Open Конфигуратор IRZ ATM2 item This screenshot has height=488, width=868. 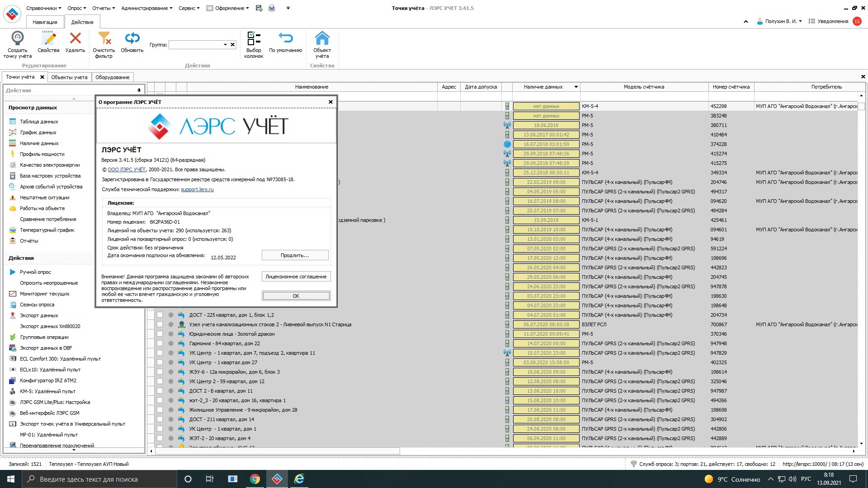pyautogui.click(x=48, y=380)
